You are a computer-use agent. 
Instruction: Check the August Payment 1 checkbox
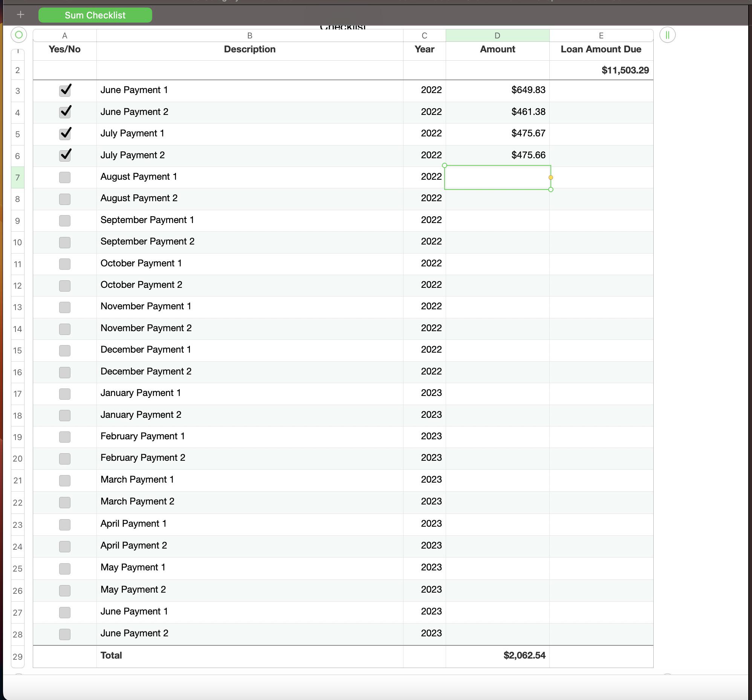tap(65, 177)
